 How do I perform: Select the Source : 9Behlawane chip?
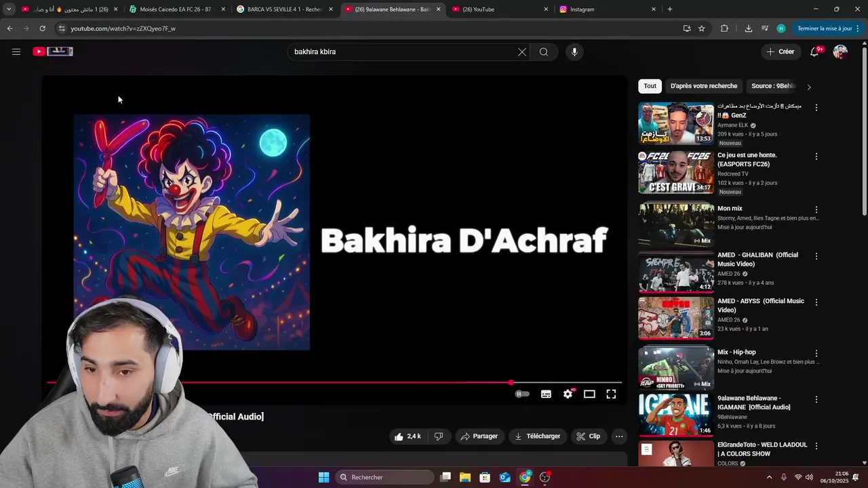[x=773, y=86]
